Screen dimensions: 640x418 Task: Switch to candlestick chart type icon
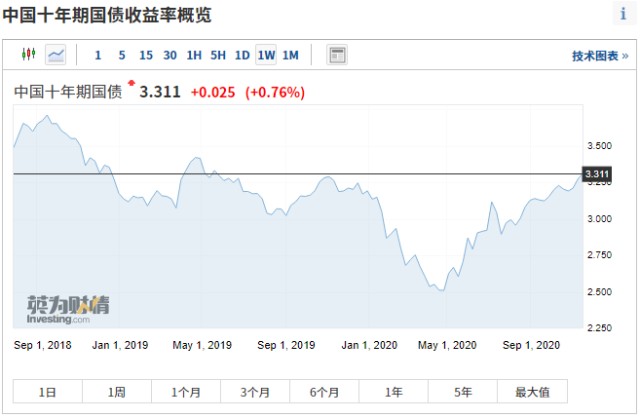click(29, 54)
